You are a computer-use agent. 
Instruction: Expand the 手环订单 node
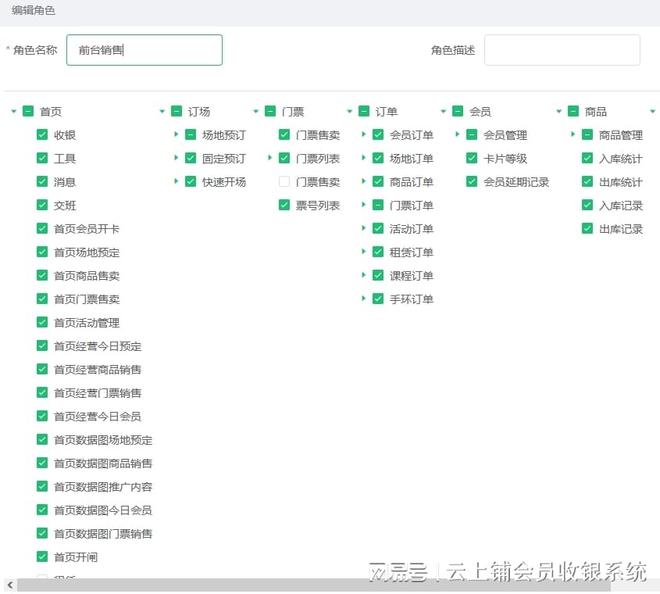tap(364, 298)
